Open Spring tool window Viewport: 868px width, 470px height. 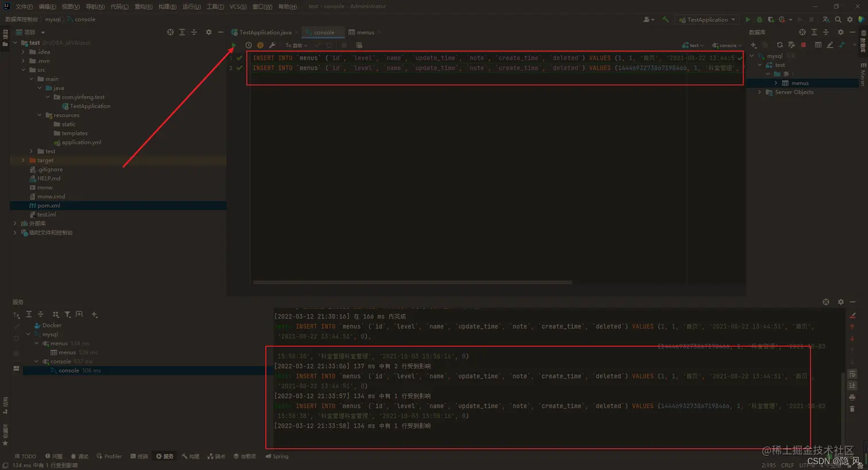[277, 457]
